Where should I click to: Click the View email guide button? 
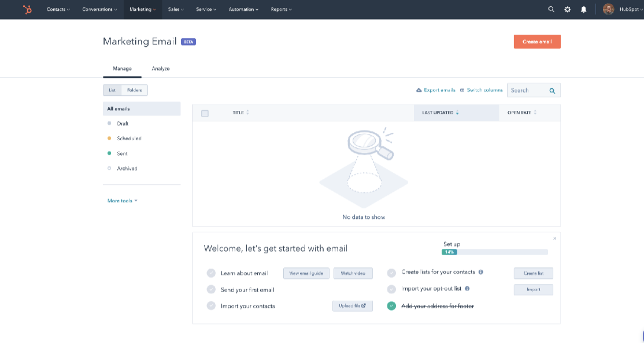[306, 273]
